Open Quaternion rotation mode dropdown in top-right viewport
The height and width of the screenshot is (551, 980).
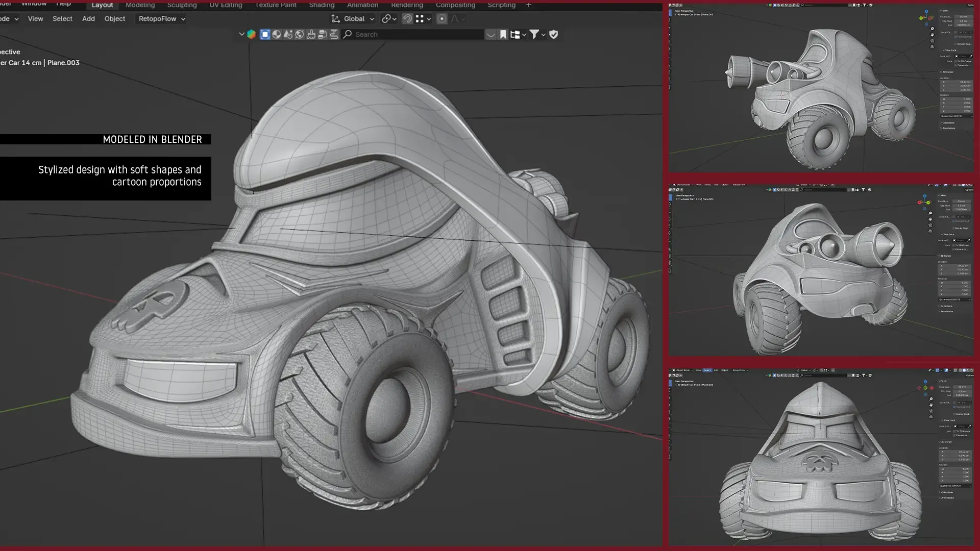pyautogui.click(x=957, y=116)
